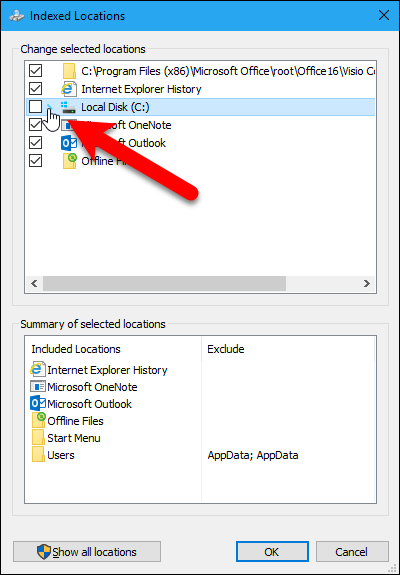Click the yellow folder icon for the Program Files path
400x575 pixels.
tap(69, 71)
